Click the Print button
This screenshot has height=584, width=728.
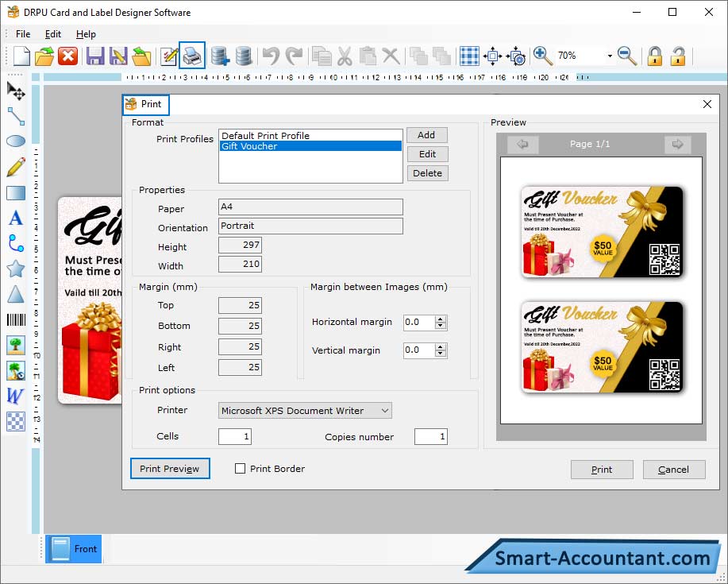(602, 470)
